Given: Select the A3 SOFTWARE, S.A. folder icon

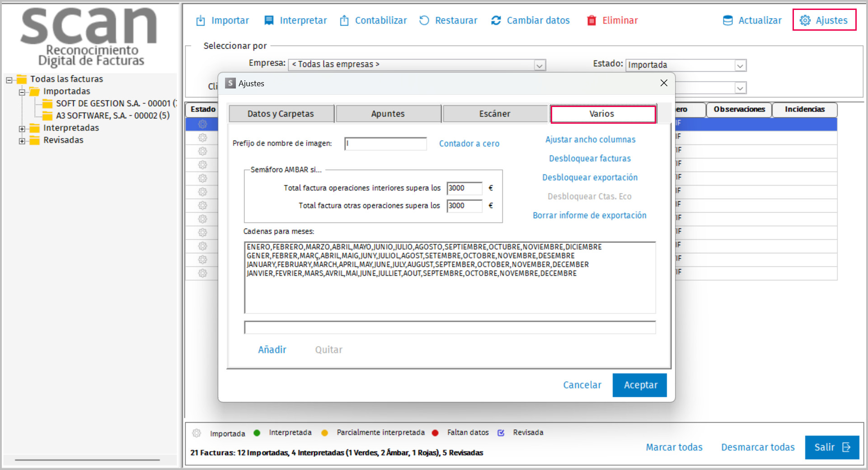Looking at the screenshot, I should (x=47, y=116).
